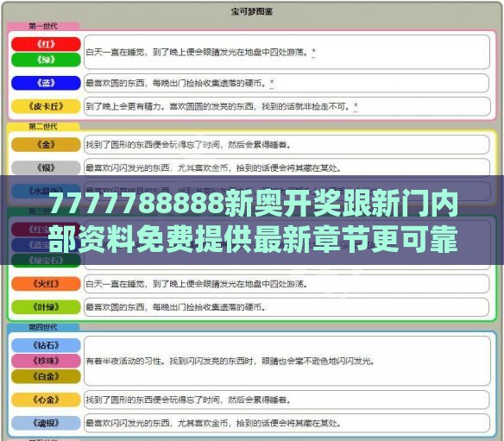Select the 《火红》 version label
Image resolution: width=504 pixels, height=441 pixels.
point(46,284)
